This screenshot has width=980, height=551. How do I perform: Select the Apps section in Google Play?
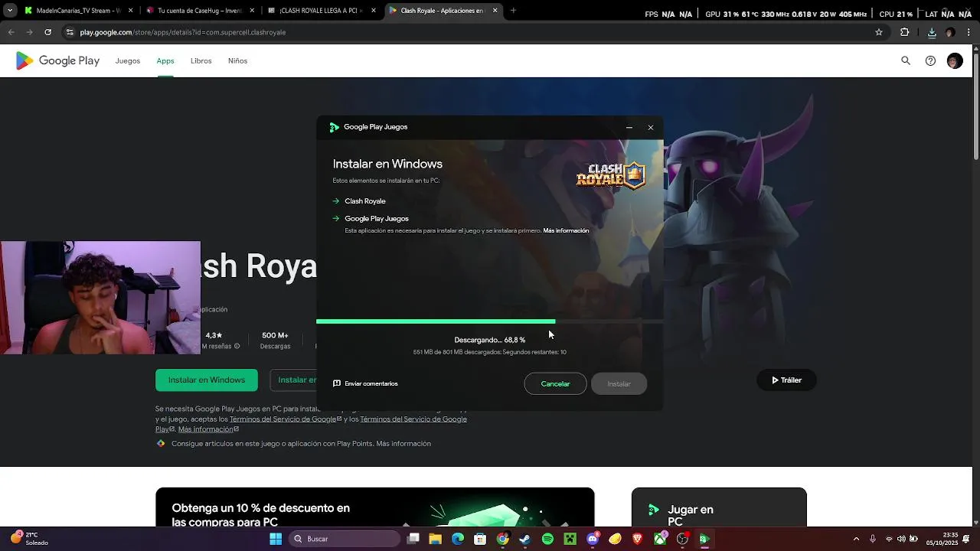pos(165,60)
